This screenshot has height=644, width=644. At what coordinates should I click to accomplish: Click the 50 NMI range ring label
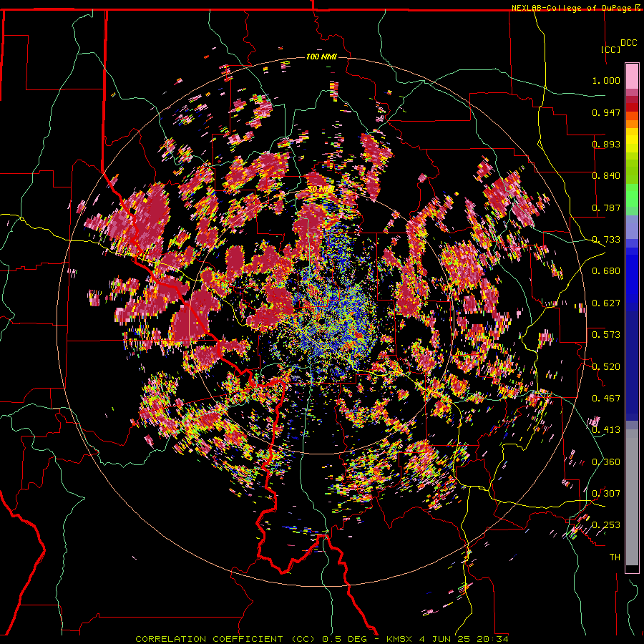[x=321, y=190]
